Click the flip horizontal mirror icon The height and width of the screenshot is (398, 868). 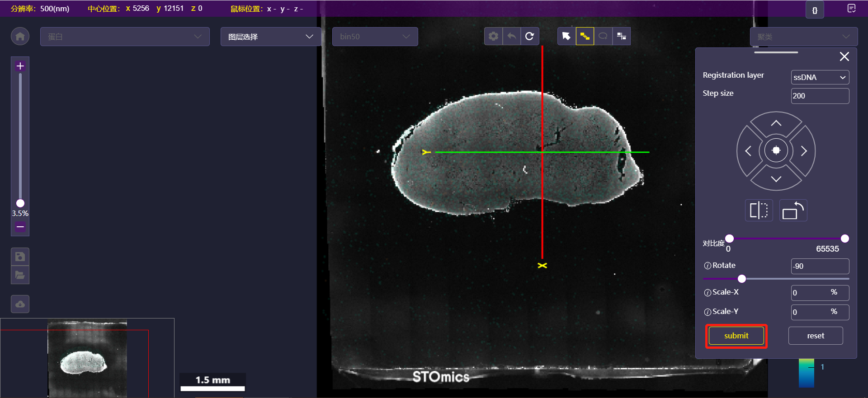(759, 211)
